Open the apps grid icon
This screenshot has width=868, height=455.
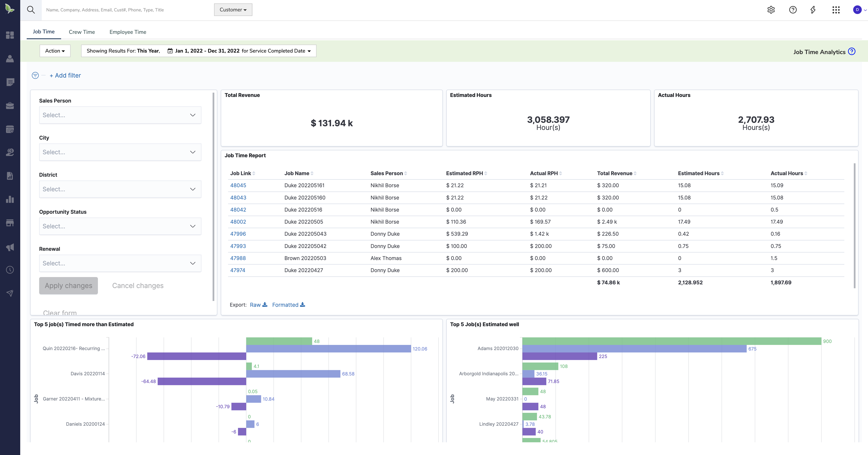(x=836, y=10)
